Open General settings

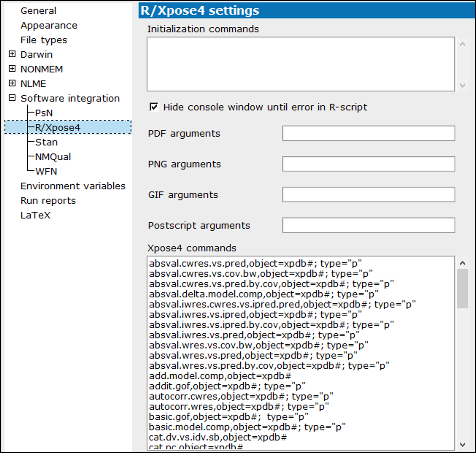click(38, 11)
